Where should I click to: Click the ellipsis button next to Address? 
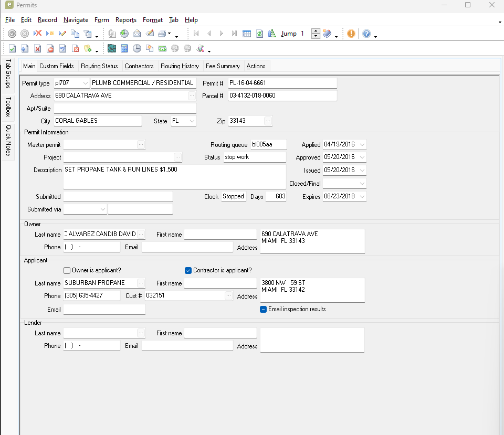[192, 96]
